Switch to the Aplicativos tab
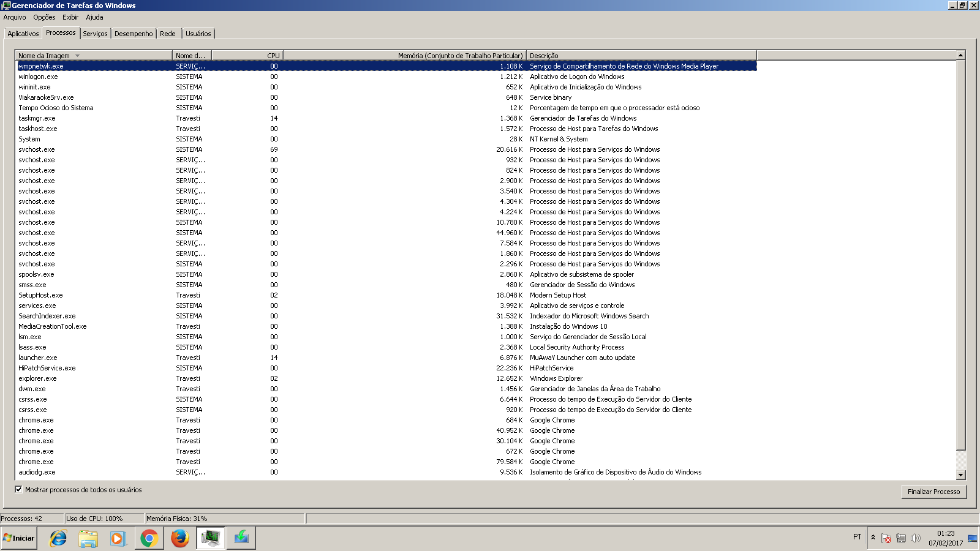Viewport: 980px width, 551px height. pyautogui.click(x=23, y=34)
